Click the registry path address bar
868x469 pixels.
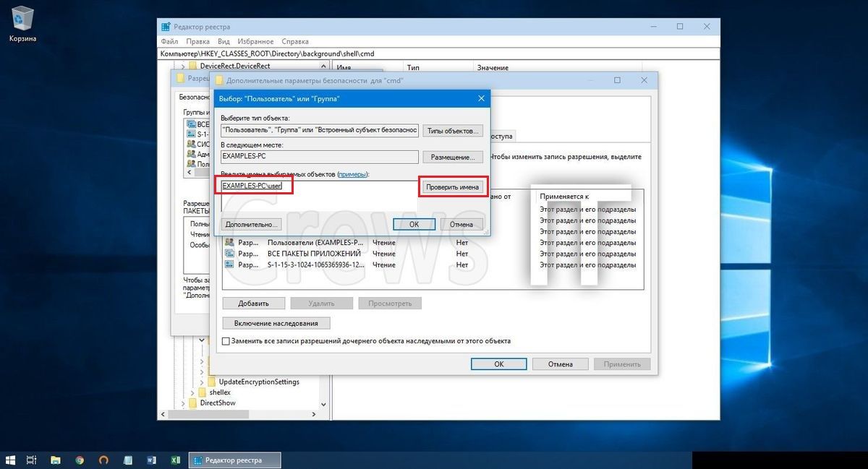438,53
